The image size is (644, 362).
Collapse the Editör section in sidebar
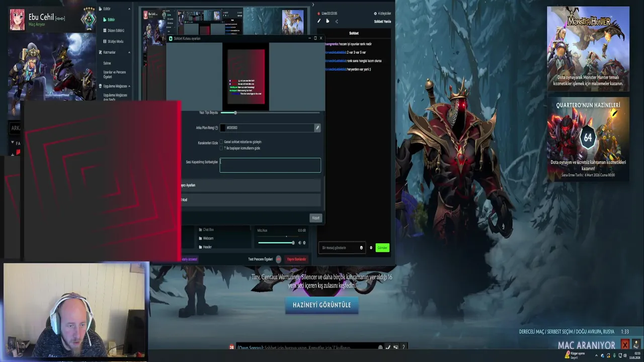pos(129,9)
